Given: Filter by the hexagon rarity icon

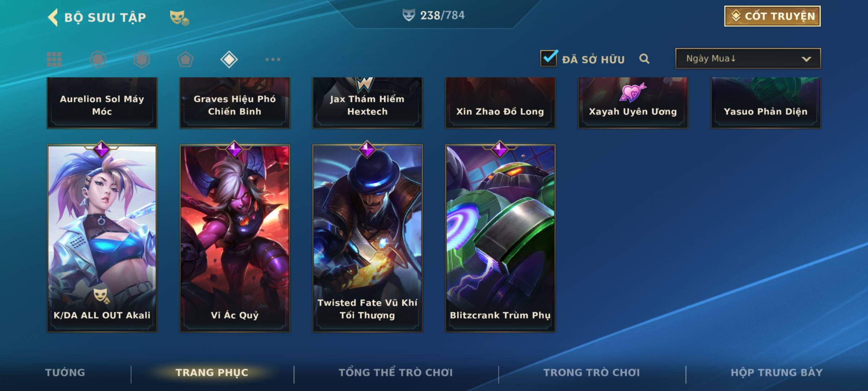Looking at the screenshot, I should point(141,59).
